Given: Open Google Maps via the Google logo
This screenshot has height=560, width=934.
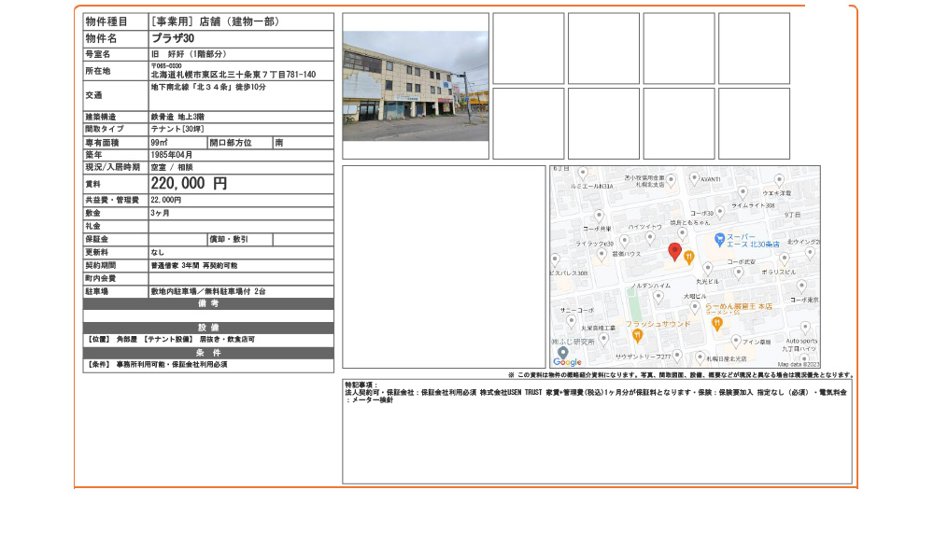Looking at the screenshot, I should click(565, 360).
